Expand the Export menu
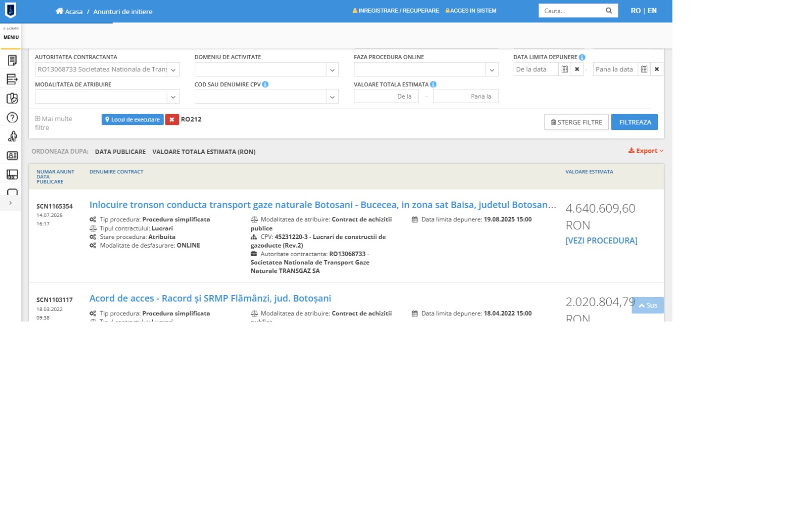The width and height of the screenshot is (809, 532). 646,151
